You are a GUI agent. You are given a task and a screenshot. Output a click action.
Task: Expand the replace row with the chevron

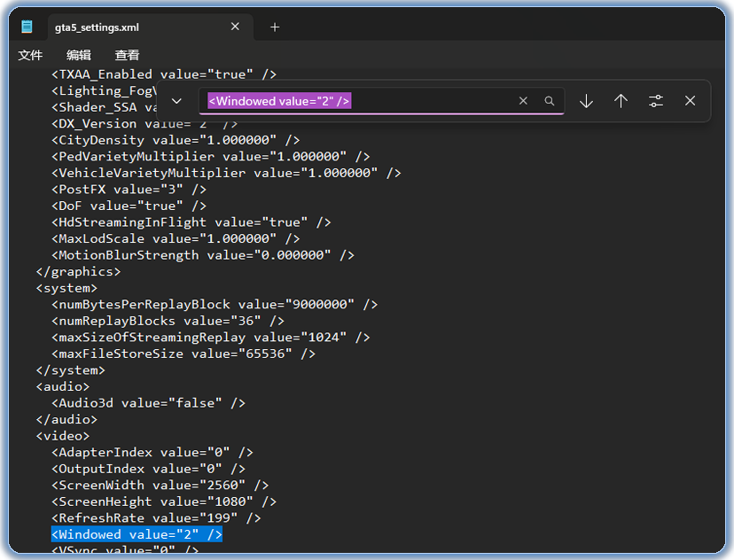pos(176,101)
